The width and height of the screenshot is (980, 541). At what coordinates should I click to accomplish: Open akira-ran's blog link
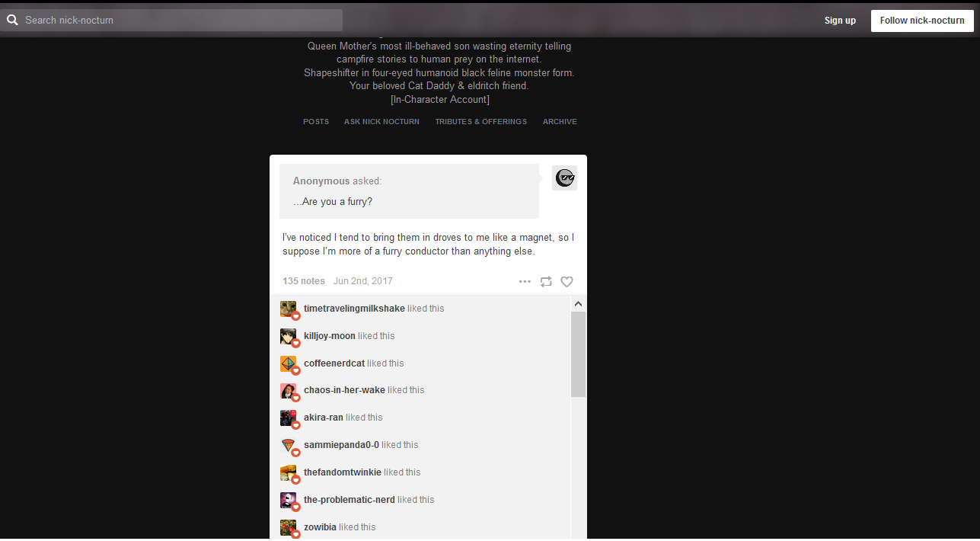(324, 418)
